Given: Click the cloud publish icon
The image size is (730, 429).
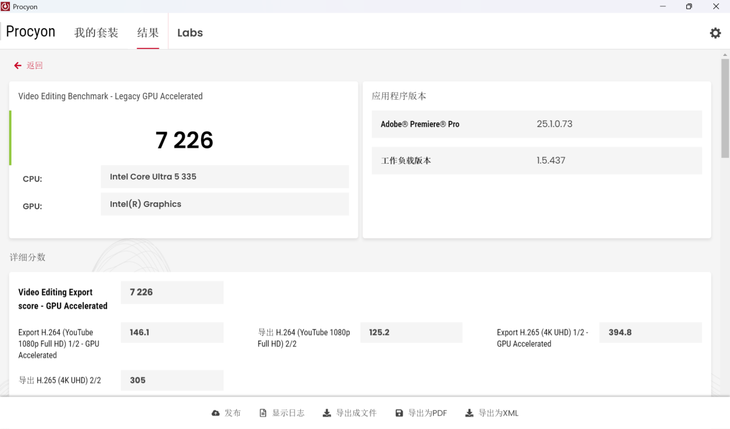Looking at the screenshot, I should 216,413.
